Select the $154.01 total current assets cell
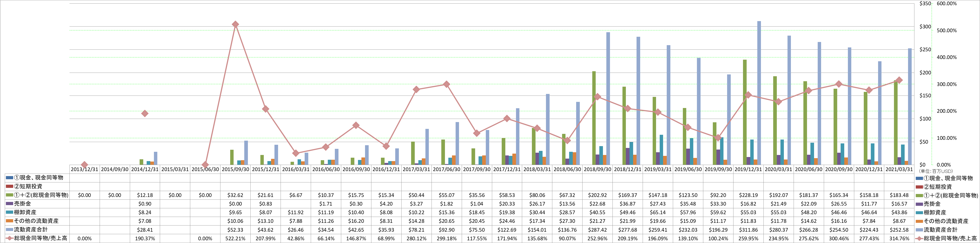The image size is (980, 243). (537, 230)
